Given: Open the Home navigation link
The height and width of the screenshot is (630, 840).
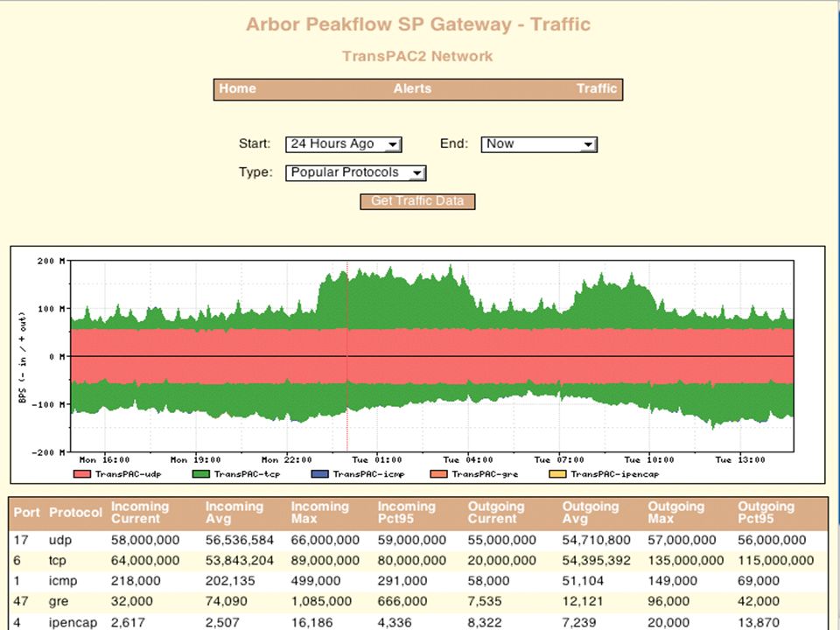Looking at the screenshot, I should coord(237,89).
